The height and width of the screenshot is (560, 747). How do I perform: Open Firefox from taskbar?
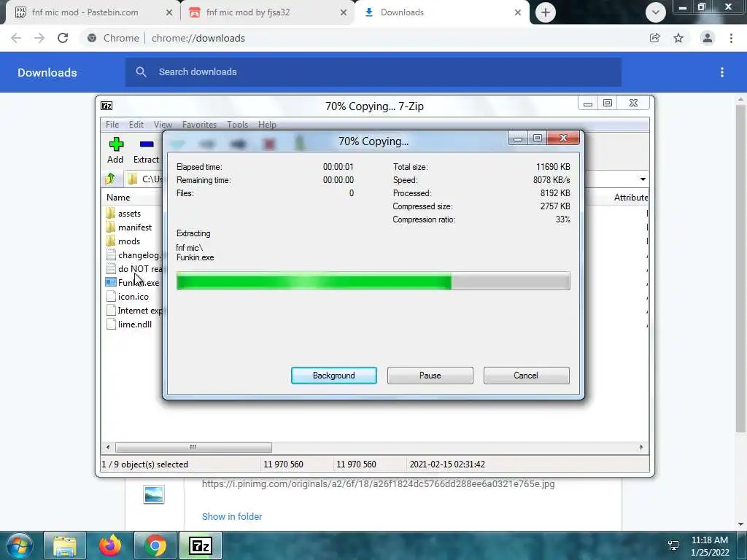point(110,545)
